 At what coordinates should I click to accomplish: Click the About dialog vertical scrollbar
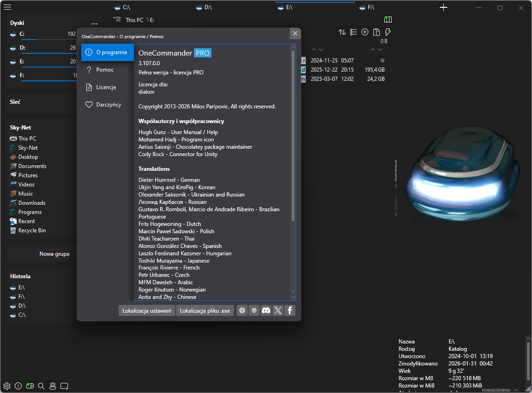click(x=293, y=136)
